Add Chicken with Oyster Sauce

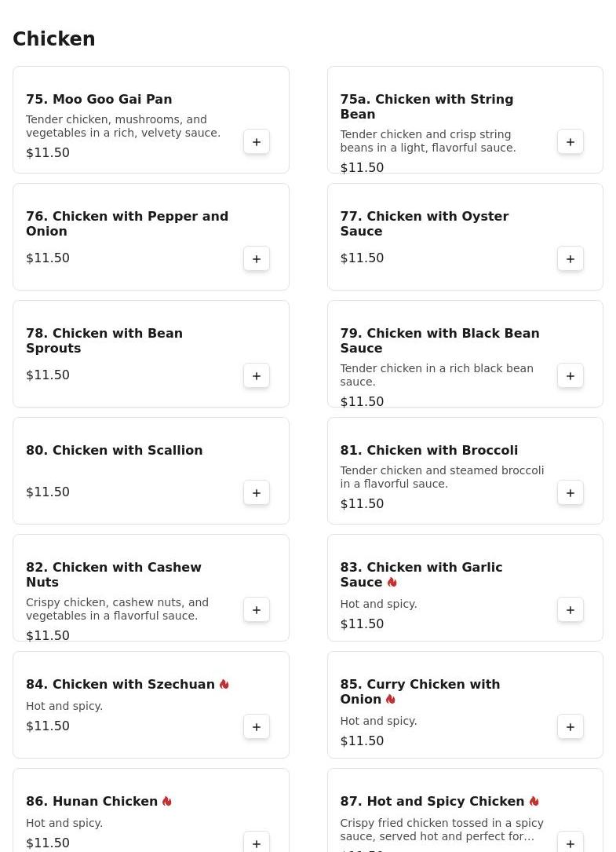coord(570,259)
